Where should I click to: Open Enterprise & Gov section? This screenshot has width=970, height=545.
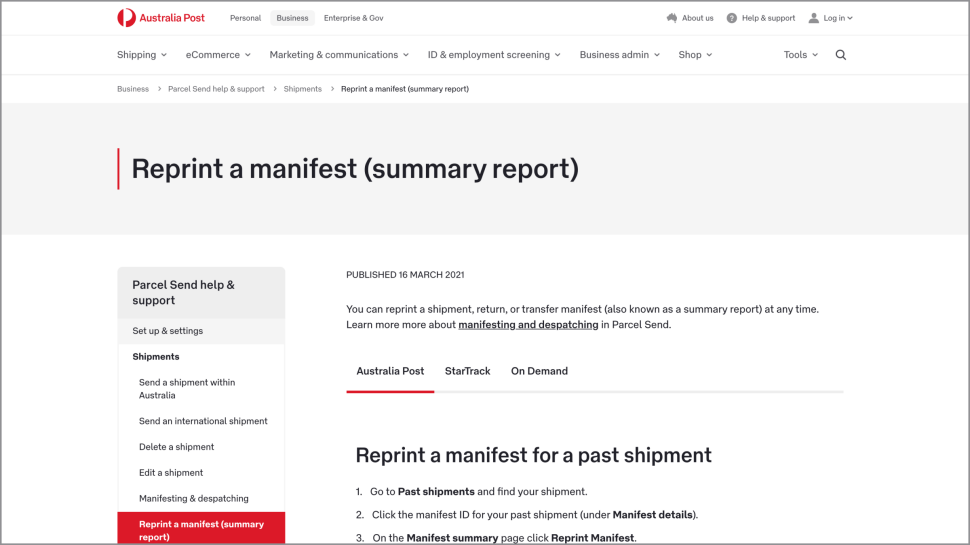[353, 18]
